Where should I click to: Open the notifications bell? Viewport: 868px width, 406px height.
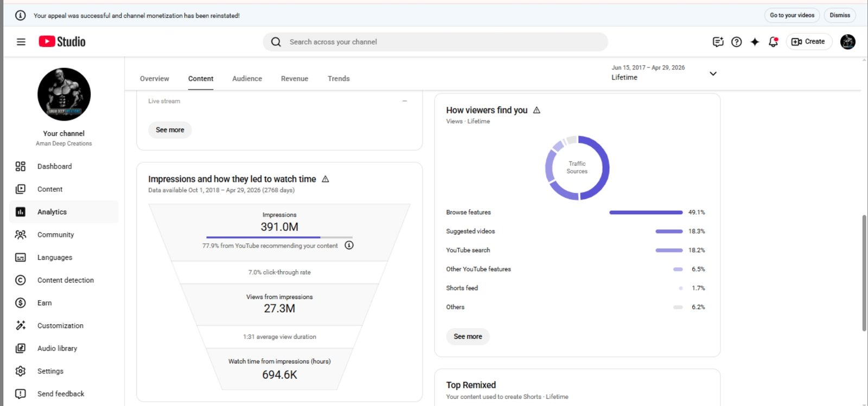coord(773,42)
